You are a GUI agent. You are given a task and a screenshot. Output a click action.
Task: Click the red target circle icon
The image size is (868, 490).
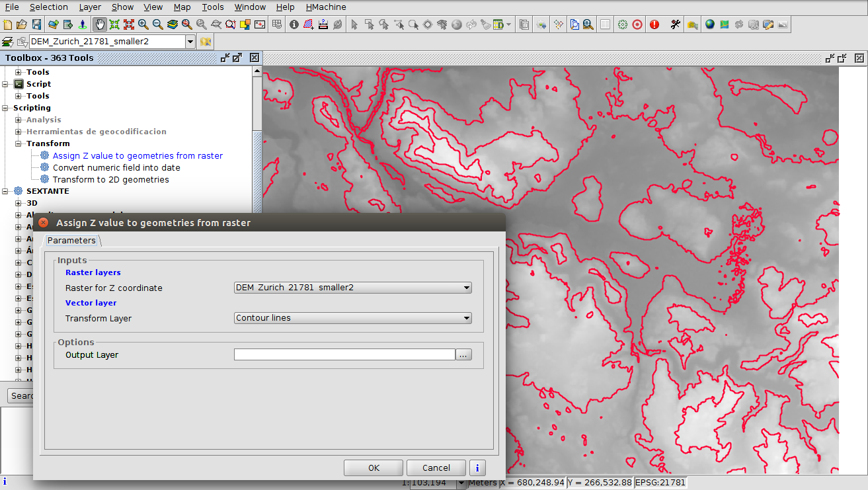pos(637,24)
